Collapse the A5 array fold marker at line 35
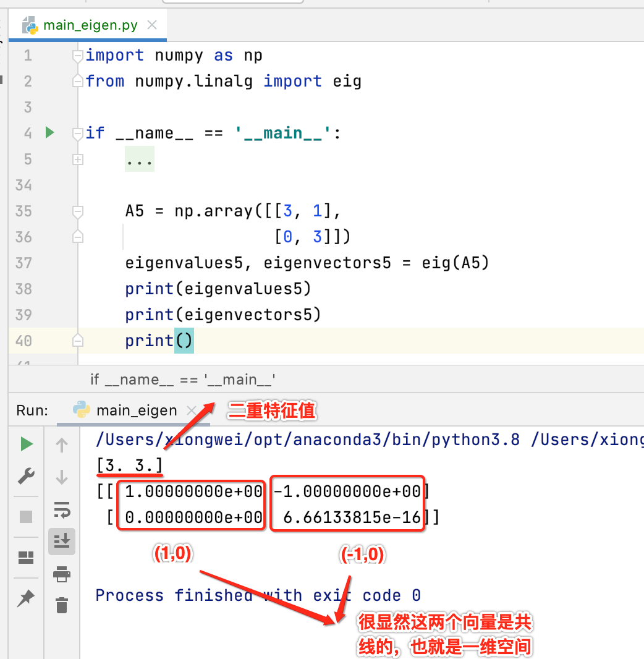Screen dimensions: 644x659 point(77,211)
